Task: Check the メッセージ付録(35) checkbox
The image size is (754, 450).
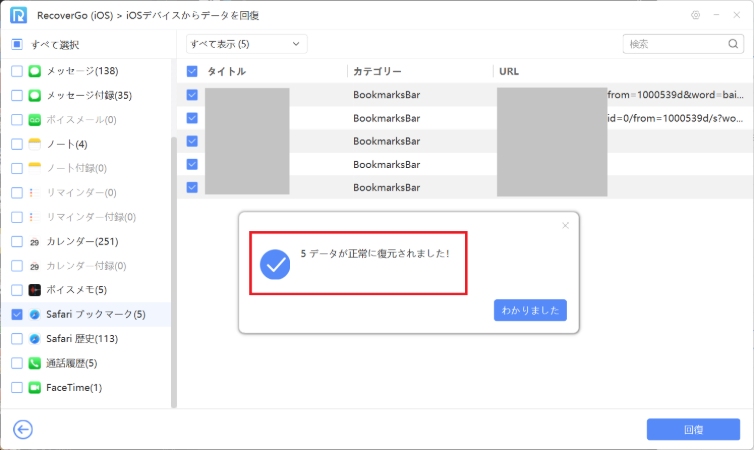Action: click(x=17, y=95)
